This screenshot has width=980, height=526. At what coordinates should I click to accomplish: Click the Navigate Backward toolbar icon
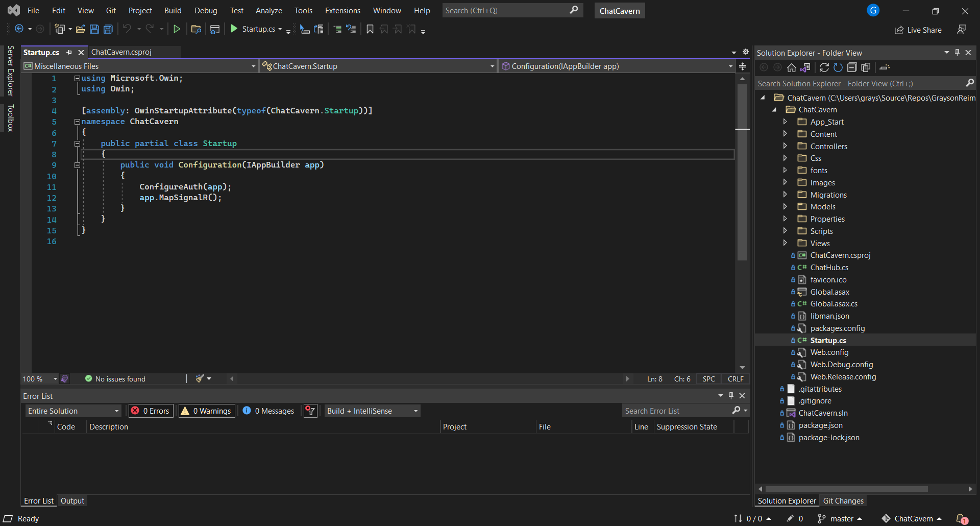click(19, 29)
